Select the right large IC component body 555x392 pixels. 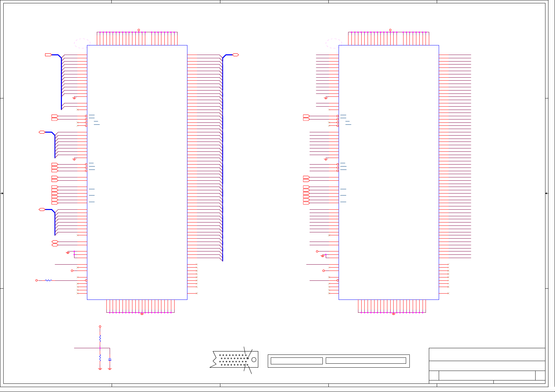[389, 172]
